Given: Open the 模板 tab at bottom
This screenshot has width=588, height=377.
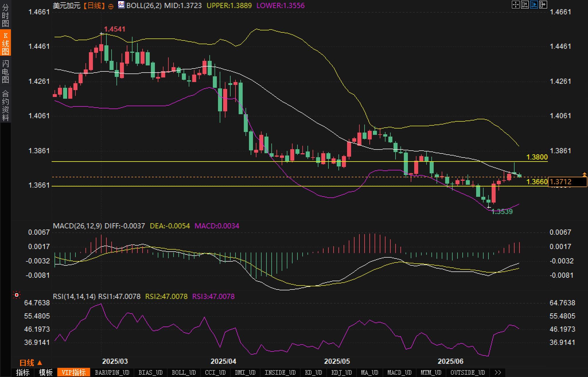Looking at the screenshot, I should click(46, 372).
